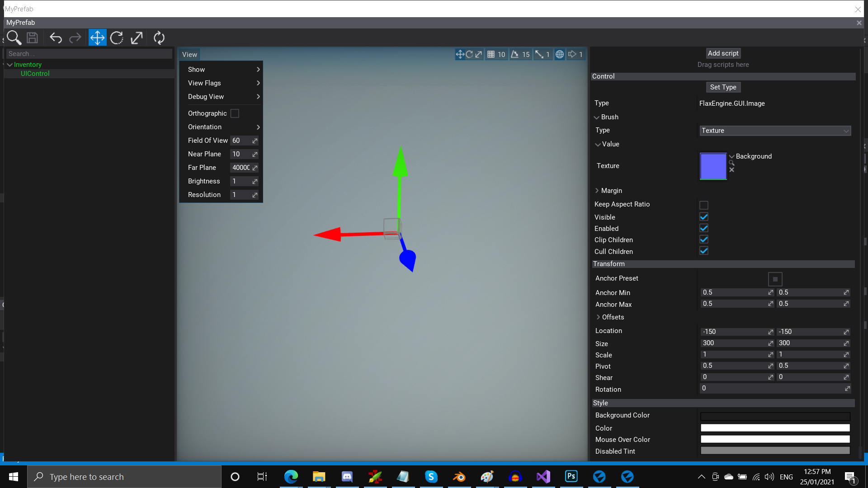Click the Redo icon in the toolbar

click(75, 38)
